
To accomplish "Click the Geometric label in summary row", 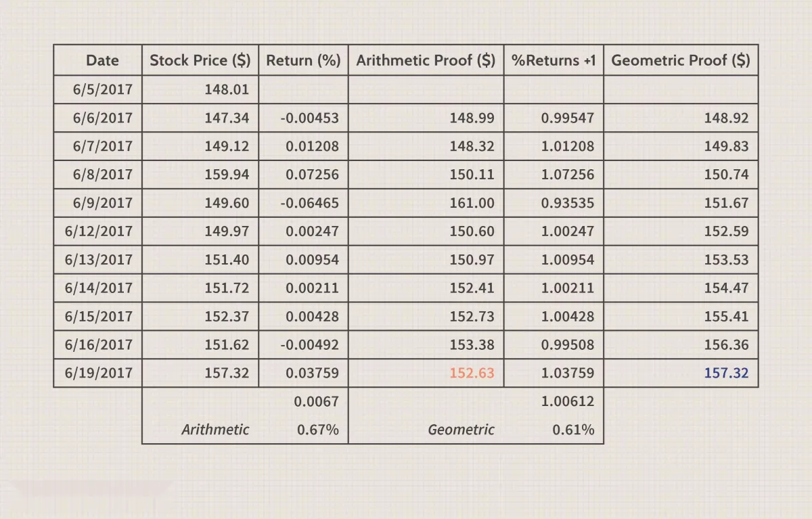I will (x=461, y=430).
